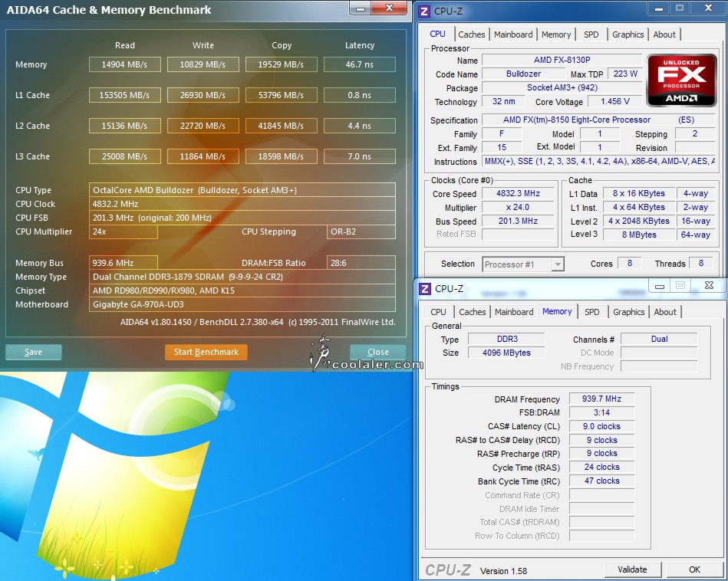Click the CPU-Z logo icon in the top CPU-Z title bar

point(424,11)
